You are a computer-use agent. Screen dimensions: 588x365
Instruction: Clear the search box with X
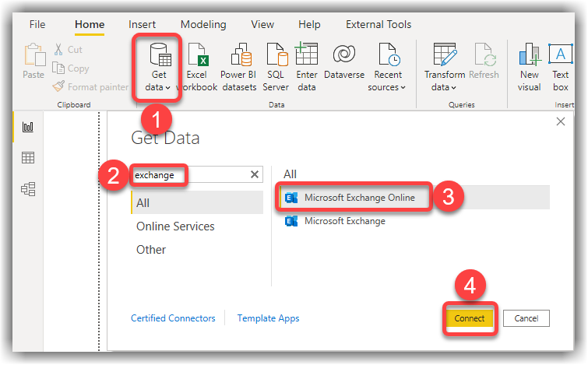pyautogui.click(x=255, y=174)
